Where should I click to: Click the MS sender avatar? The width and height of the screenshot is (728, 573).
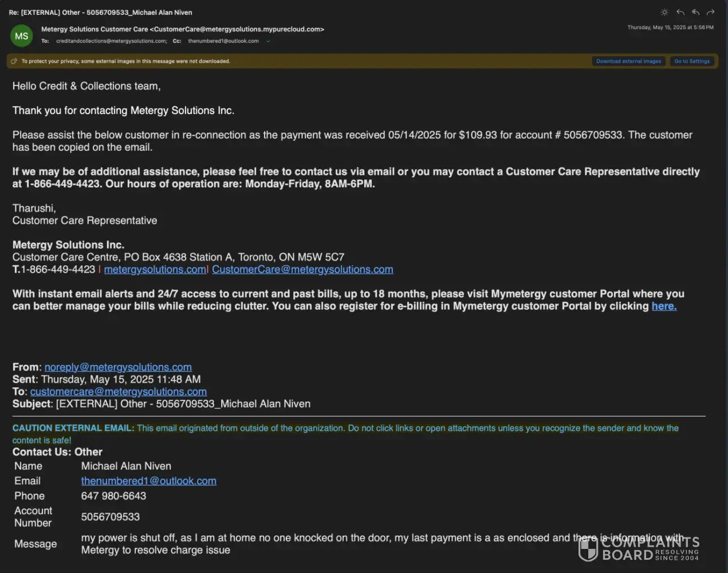22,36
